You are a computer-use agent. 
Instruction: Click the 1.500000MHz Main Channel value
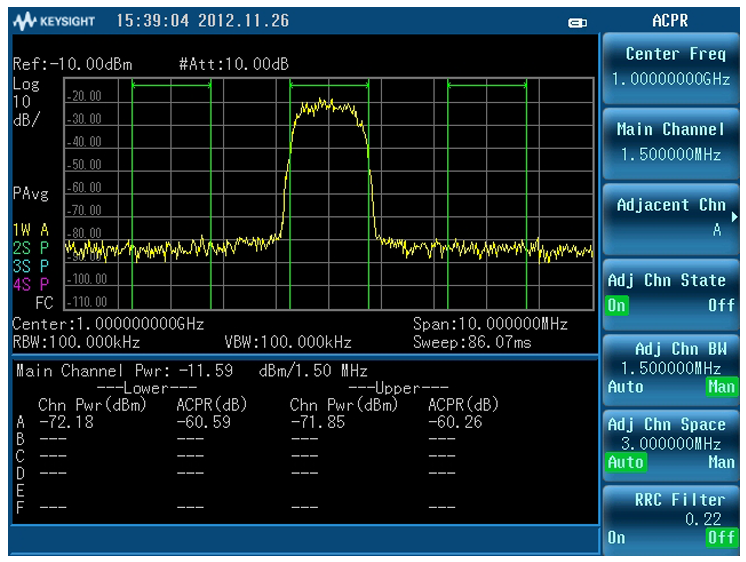point(671,155)
